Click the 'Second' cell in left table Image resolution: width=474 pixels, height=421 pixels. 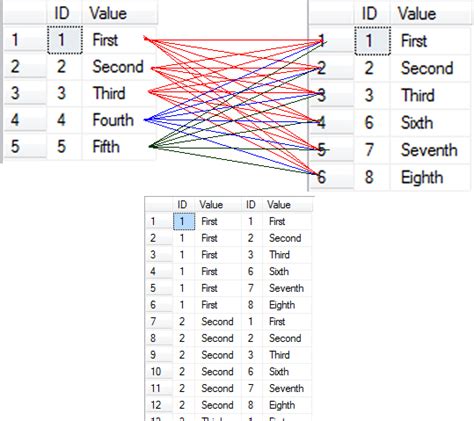(x=119, y=67)
